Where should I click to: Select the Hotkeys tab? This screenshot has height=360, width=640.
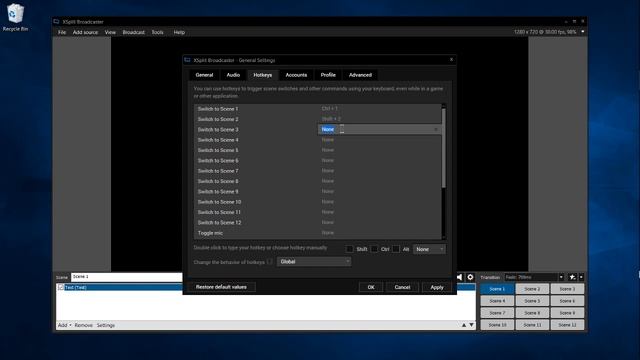262,75
